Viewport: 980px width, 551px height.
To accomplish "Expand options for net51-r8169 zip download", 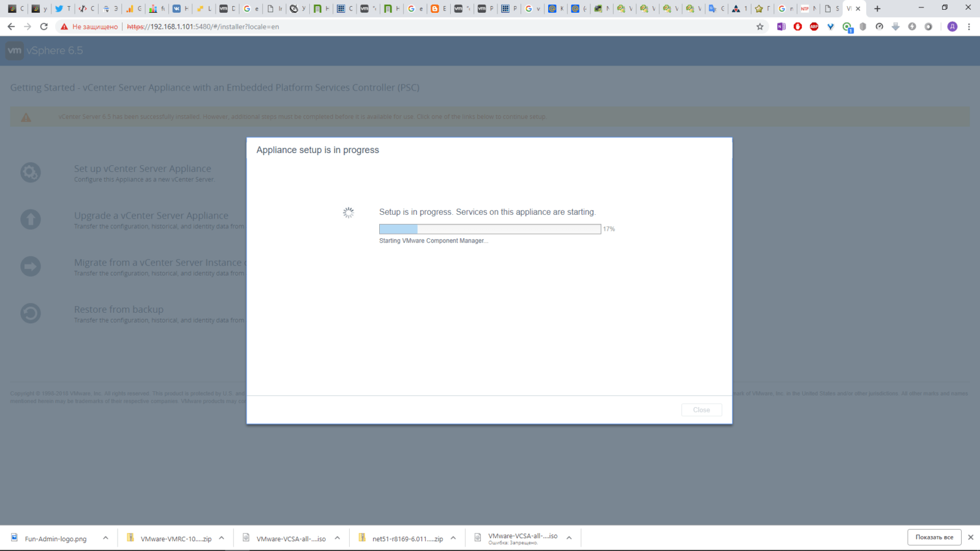I will (x=453, y=538).
